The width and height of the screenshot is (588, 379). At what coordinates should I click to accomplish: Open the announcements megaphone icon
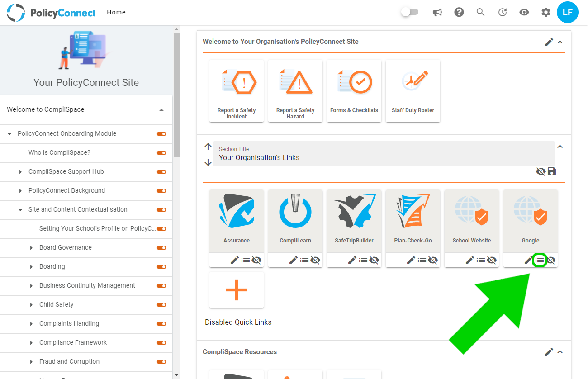[437, 13]
